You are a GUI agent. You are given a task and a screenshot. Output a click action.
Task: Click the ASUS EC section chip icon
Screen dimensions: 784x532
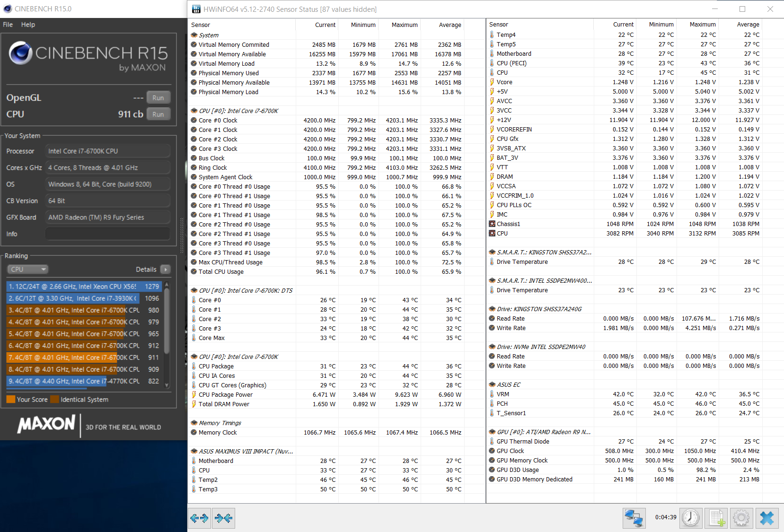[492, 385]
